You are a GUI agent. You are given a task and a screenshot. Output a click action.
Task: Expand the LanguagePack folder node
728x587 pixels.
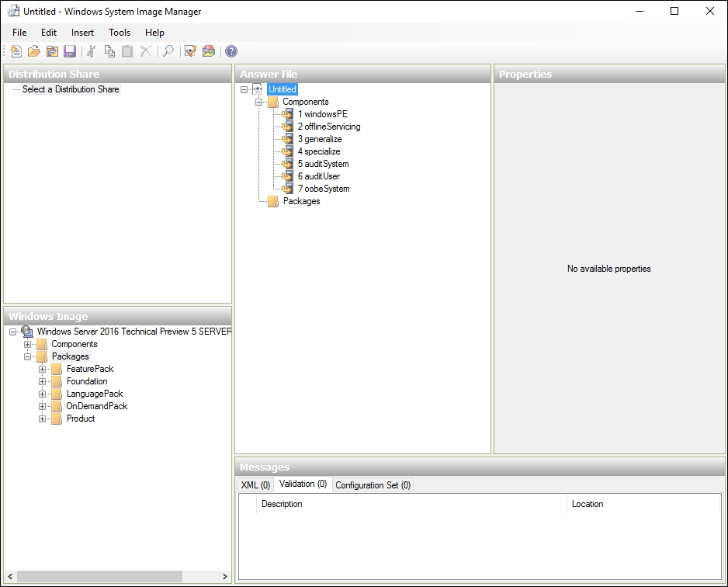tap(43, 394)
